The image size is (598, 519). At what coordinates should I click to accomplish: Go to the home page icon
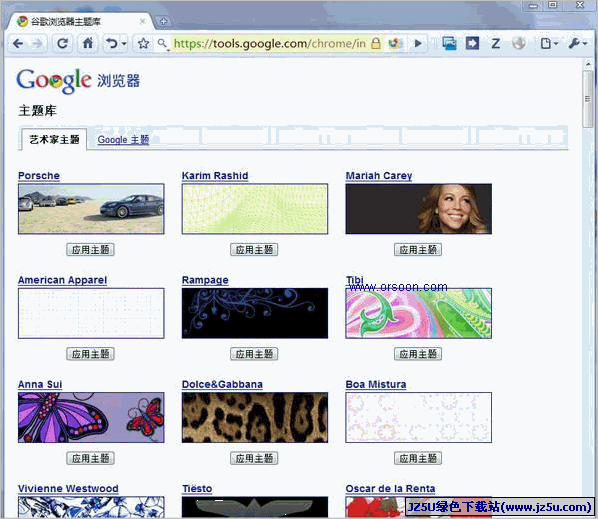click(x=88, y=43)
